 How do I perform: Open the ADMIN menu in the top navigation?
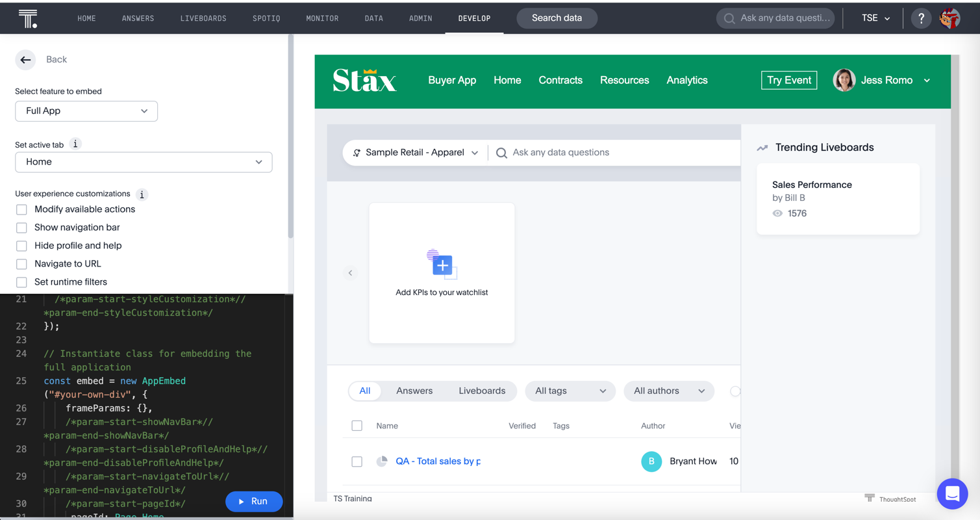click(420, 18)
